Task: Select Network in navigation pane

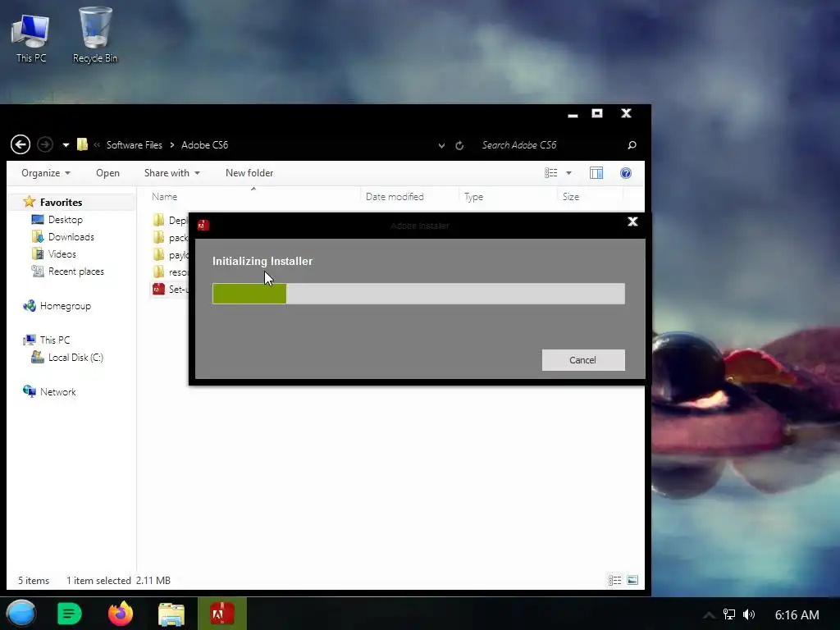Action: tap(58, 392)
